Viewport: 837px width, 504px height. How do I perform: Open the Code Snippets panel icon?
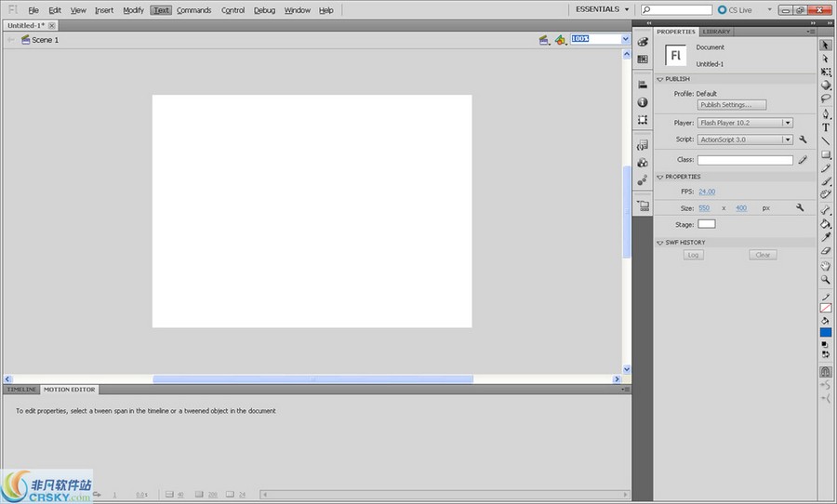(643, 145)
